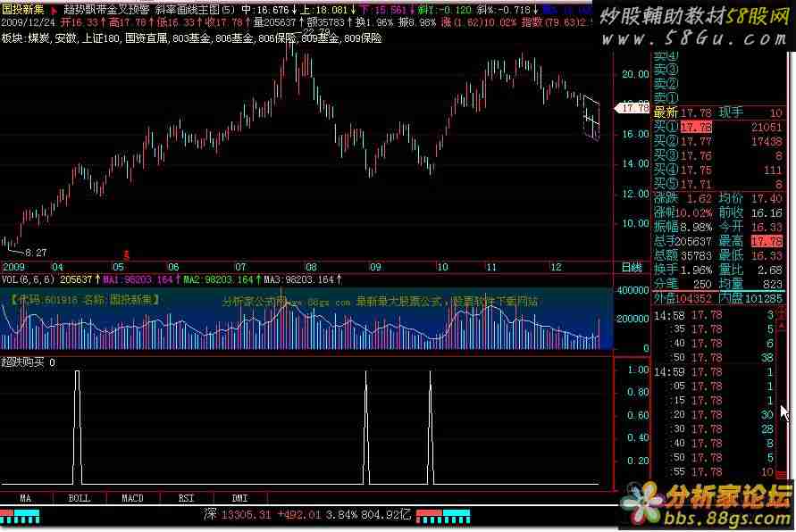Screen dimensions: 796x532
Task: Click the 趋势飘带金叉预警 indicator title
Action: coord(106,10)
